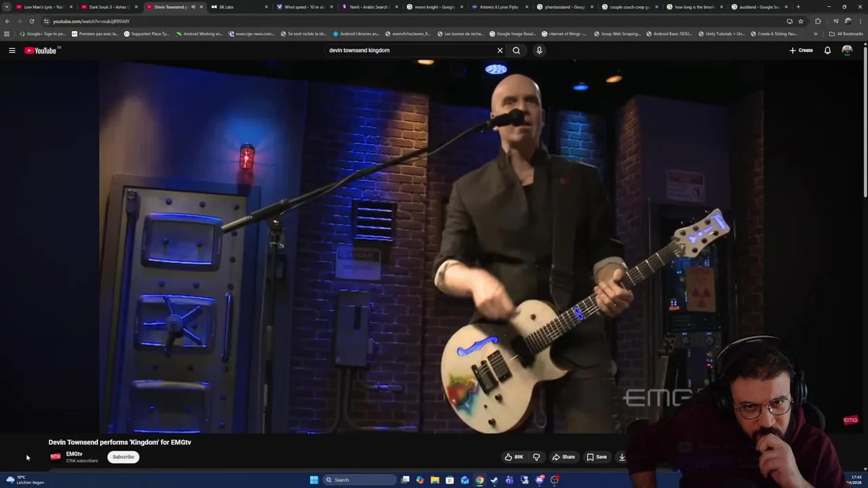
Task: Subscribe to EMGtv channel
Action: pyautogui.click(x=123, y=457)
